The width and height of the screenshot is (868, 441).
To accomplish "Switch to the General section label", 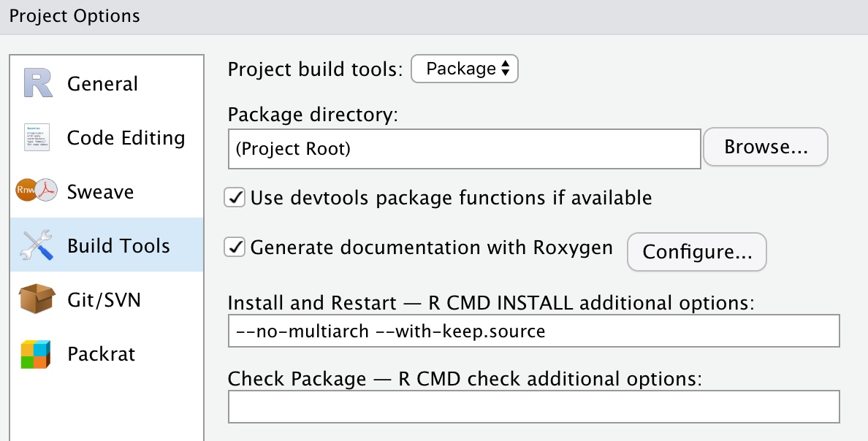I will click(102, 84).
